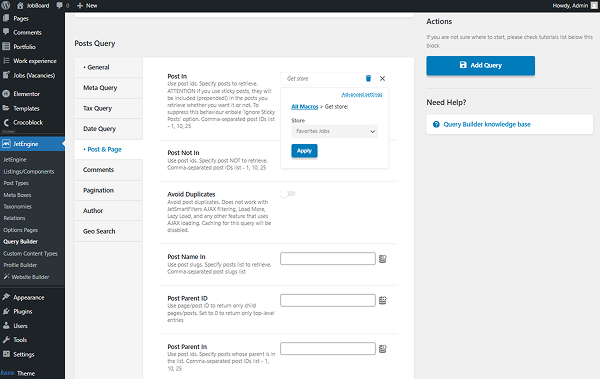Screen dimensions: 600x379
Task: Open the Taxonomies submenu item
Action: pos(18,206)
